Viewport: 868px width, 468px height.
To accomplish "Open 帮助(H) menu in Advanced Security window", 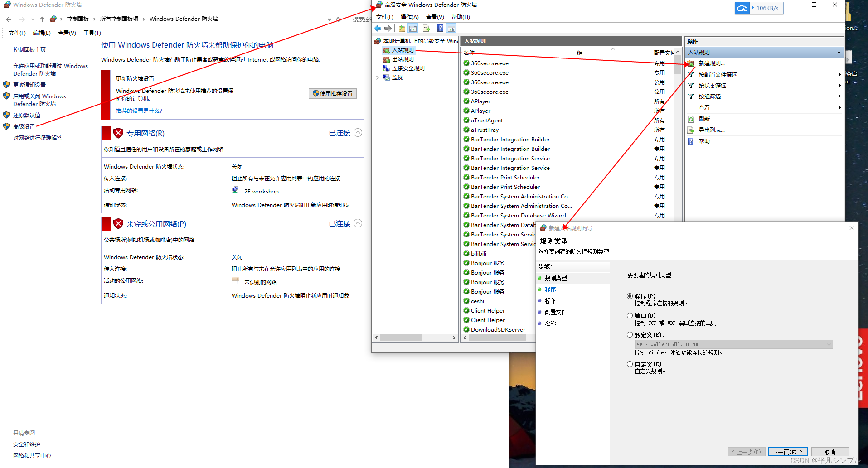I will tap(461, 17).
